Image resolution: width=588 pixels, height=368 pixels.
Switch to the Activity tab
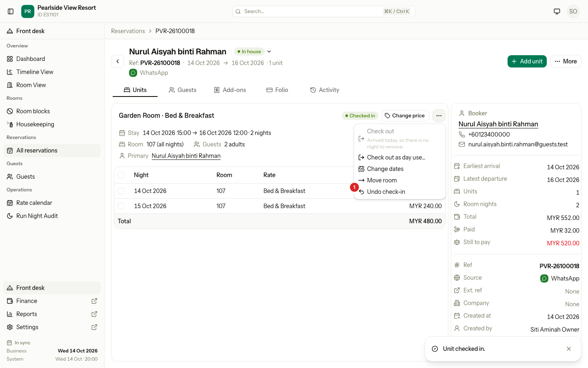click(x=325, y=90)
